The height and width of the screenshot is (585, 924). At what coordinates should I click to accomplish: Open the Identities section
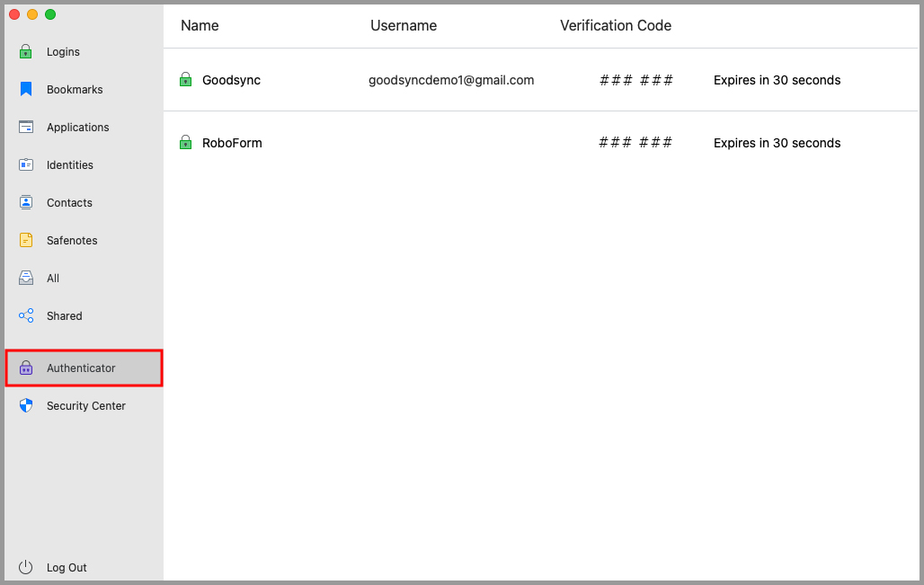tap(70, 165)
